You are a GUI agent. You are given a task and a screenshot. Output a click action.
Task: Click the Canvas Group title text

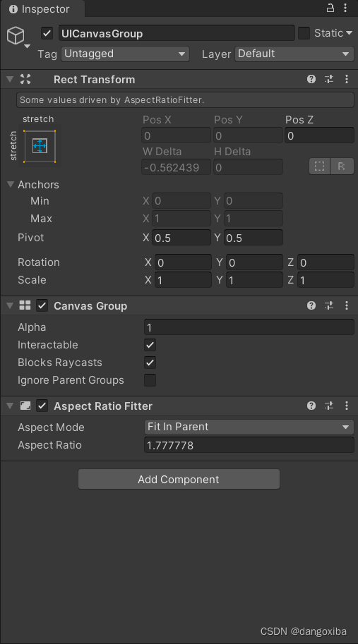point(90,306)
